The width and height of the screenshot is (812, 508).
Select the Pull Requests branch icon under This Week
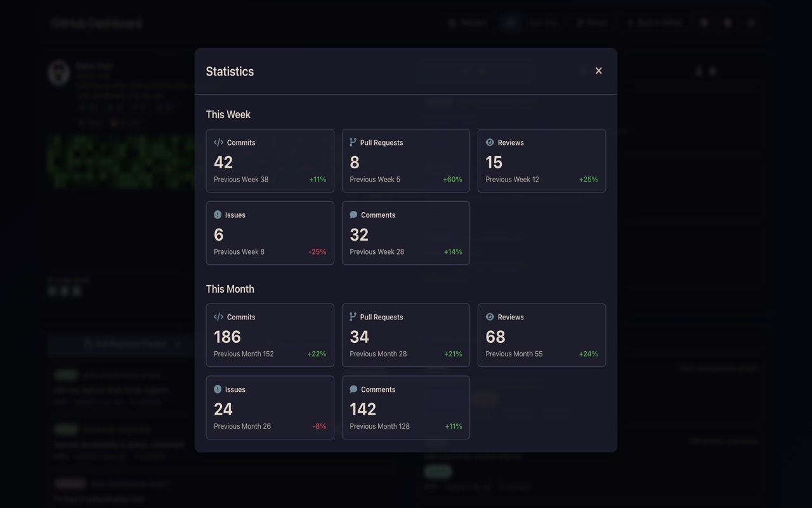pos(354,142)
